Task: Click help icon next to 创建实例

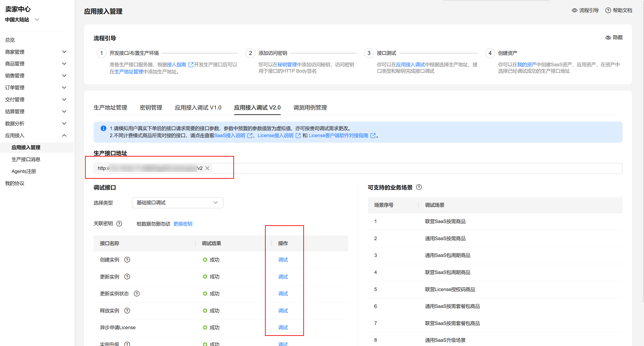Action: tap(127, 260)
